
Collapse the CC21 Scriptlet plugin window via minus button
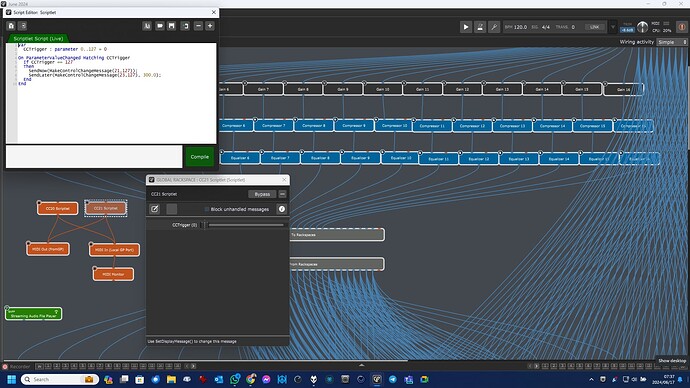click(283, 194)
